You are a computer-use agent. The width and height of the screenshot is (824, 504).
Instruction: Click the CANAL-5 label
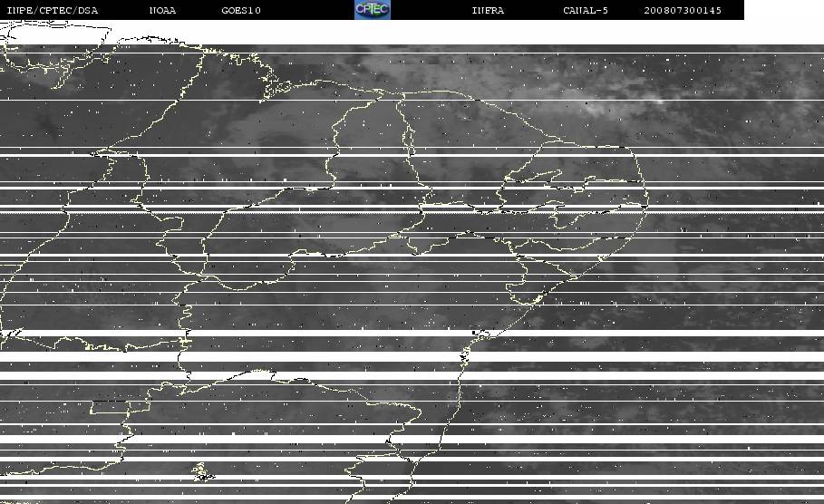click(x=586, y=11)
